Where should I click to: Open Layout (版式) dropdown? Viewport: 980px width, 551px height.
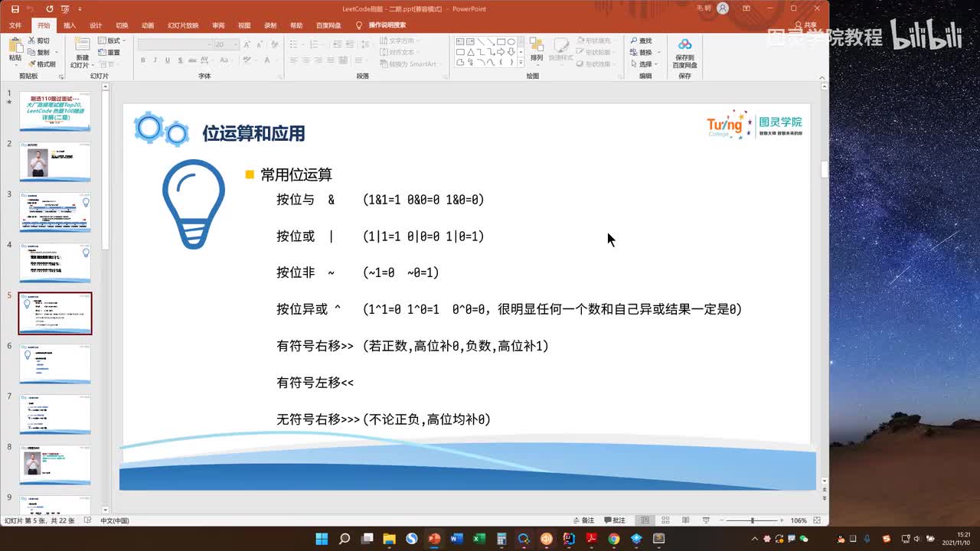pos(112,41)
